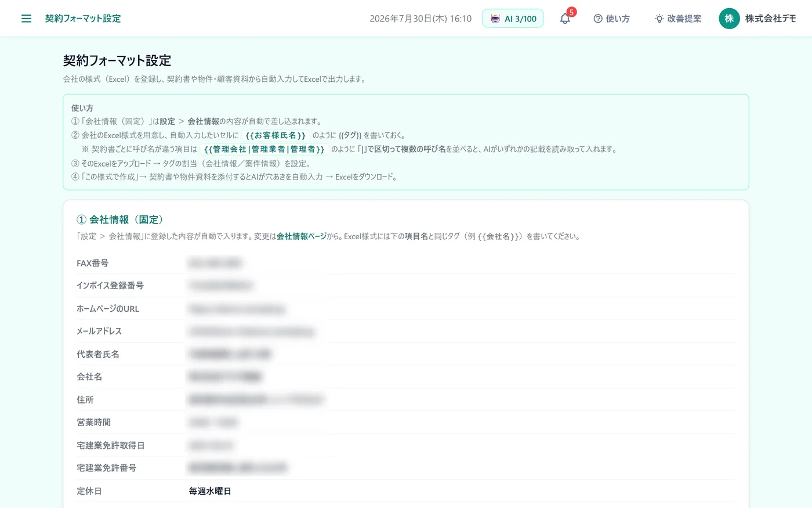812x508 pixels.
Task: Select the メールアドレス row label
Action: tap(99, 331)
